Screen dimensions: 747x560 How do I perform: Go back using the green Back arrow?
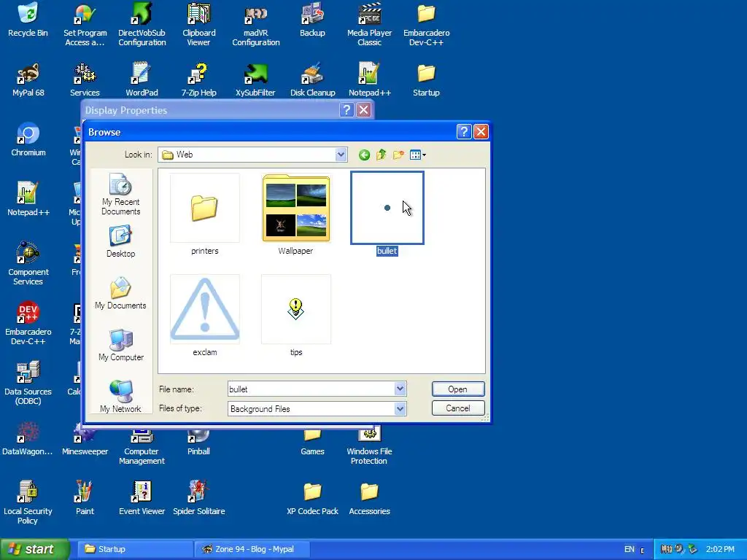[365, 155]
